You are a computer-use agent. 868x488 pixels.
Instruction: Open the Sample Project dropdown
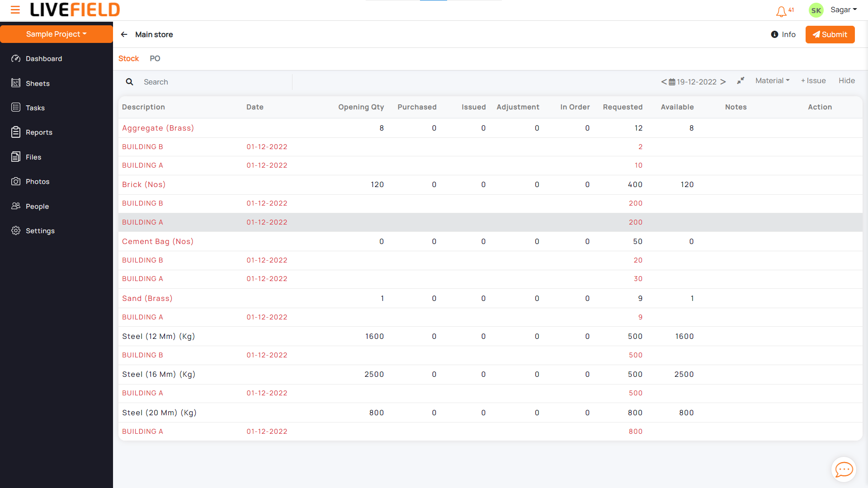click(x=55, y=34)
